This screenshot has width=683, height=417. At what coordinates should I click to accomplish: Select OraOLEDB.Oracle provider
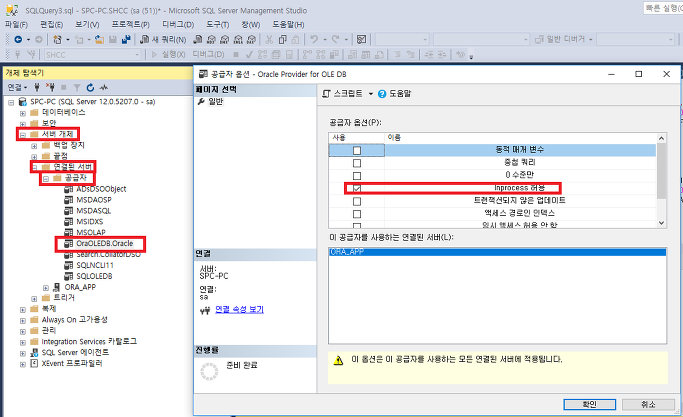pos(105,244)
